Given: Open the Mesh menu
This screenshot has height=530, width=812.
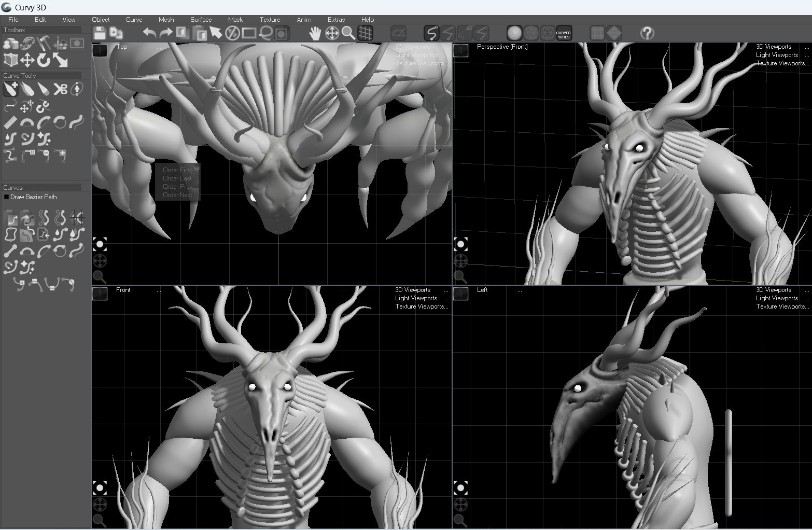Looking at the screenshot, I should (166, 20).
